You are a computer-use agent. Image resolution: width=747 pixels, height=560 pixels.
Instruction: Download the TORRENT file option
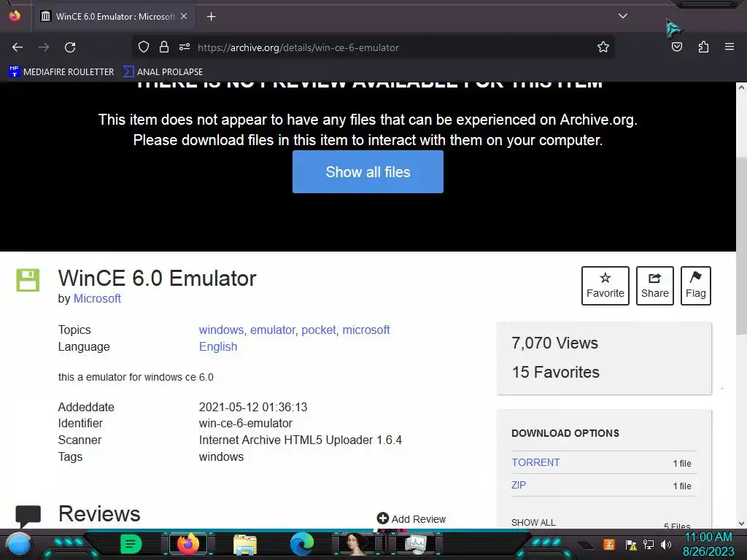click(x=535, y=462)
